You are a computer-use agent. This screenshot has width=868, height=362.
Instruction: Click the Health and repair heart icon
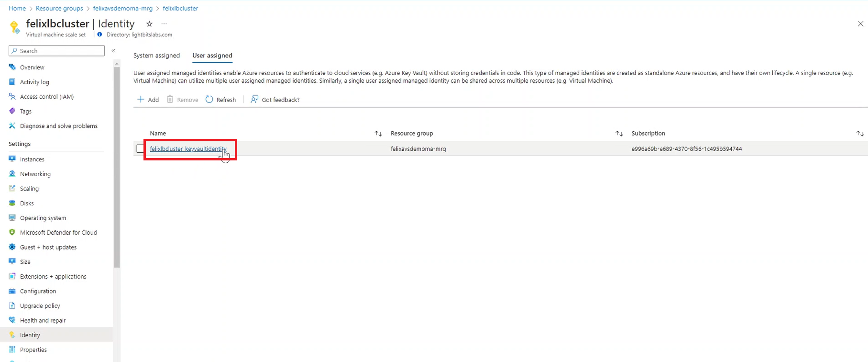click(12, 320)
